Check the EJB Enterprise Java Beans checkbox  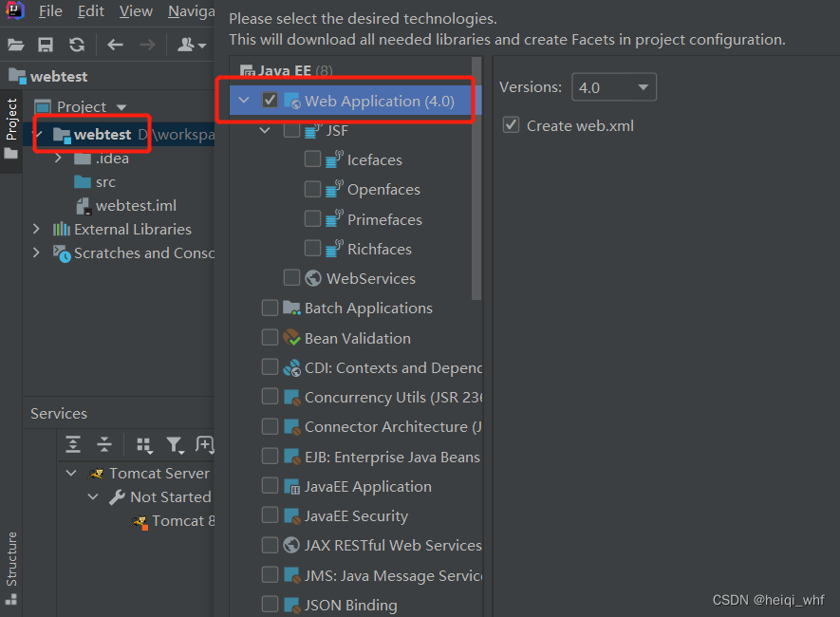pyautogui.click(x=270, y=457)
